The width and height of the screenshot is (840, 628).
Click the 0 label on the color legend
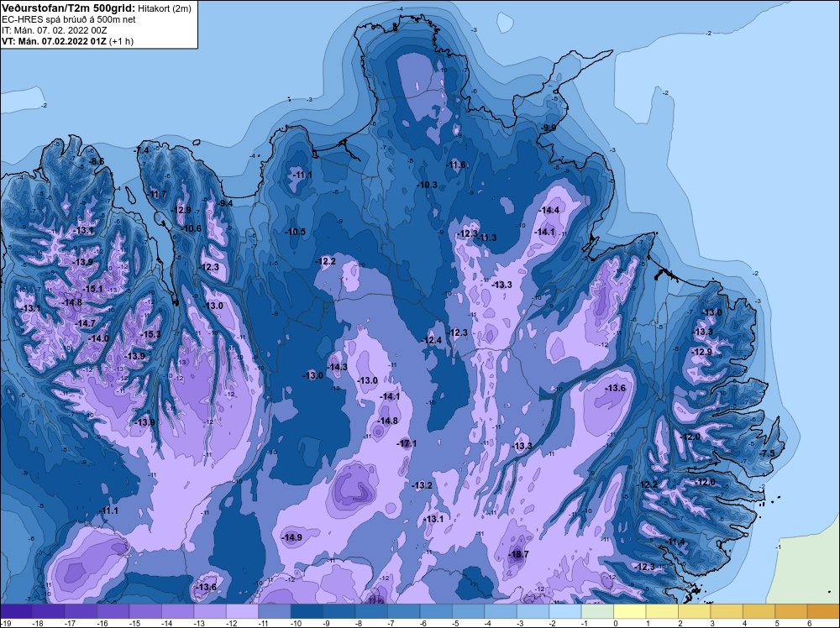click(616, 623)
